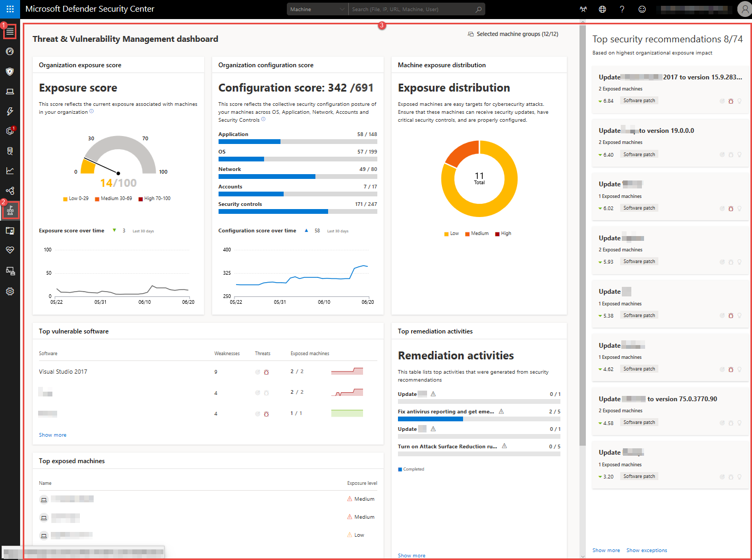The width and height of the screenshot is (752, 560).
Task: Expand the Machine search type dropdown
Action: coord(318,9)
